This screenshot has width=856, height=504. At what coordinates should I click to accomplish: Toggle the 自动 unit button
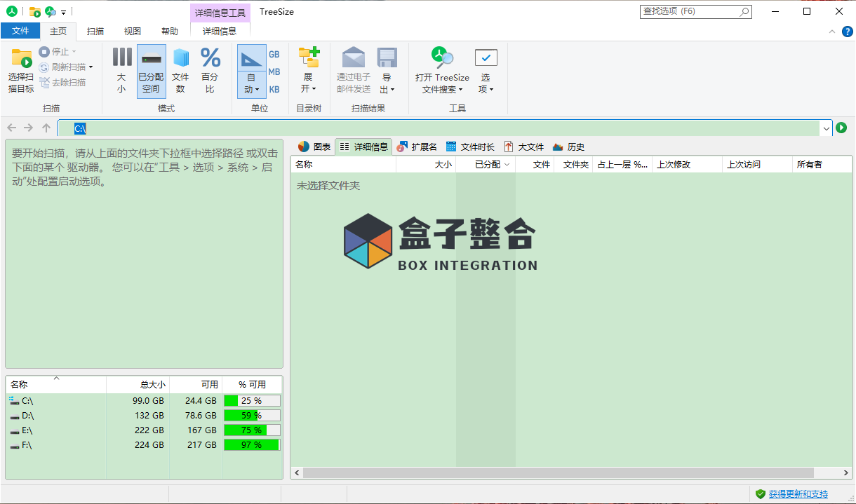pyautogui.click(x=252, y=71)
